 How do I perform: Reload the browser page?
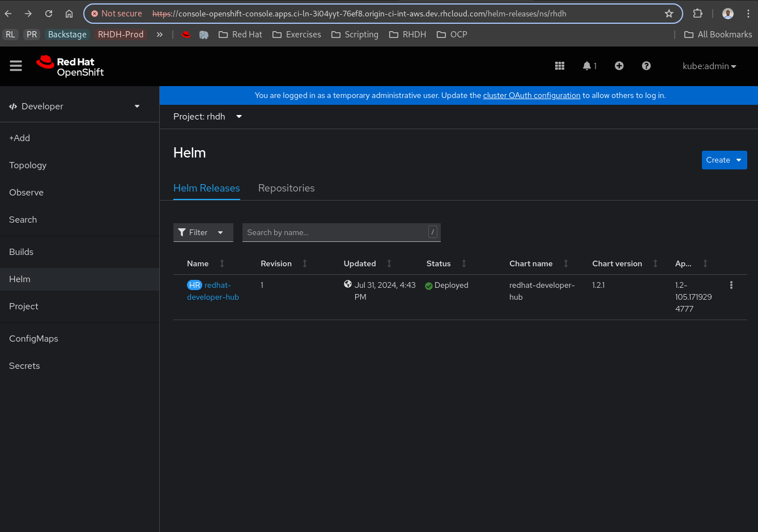pos(49,14)
